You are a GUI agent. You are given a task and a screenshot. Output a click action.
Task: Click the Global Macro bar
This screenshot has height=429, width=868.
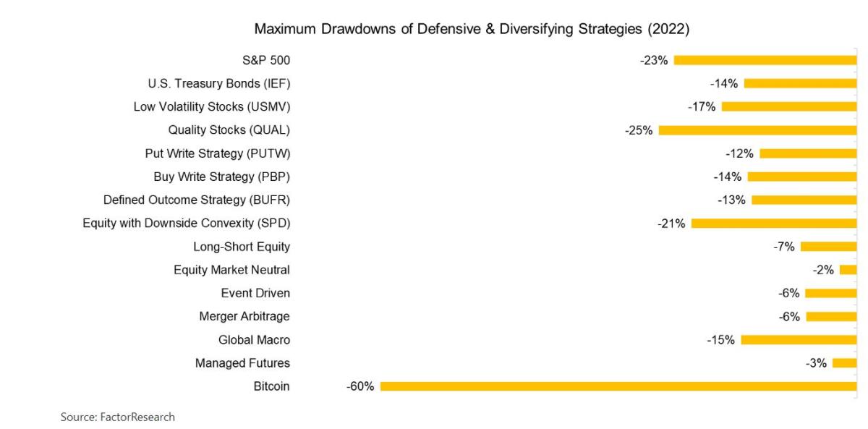799,339
